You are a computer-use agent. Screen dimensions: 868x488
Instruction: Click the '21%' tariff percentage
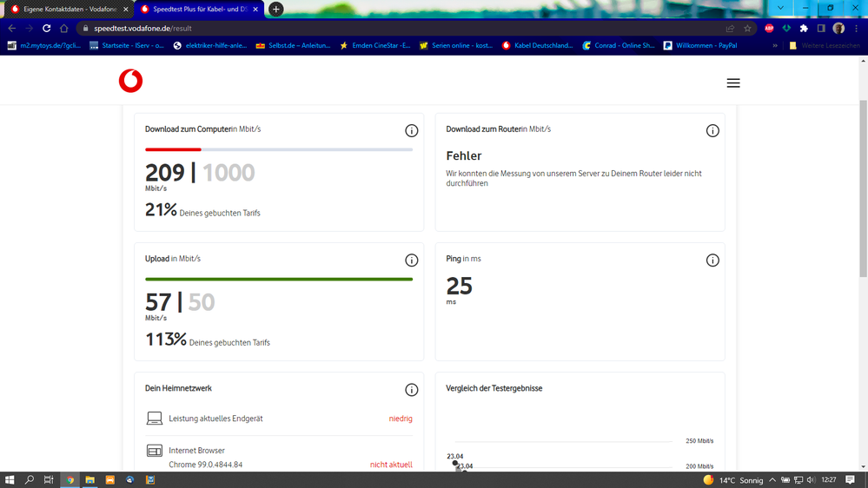(x=161, y=209)
